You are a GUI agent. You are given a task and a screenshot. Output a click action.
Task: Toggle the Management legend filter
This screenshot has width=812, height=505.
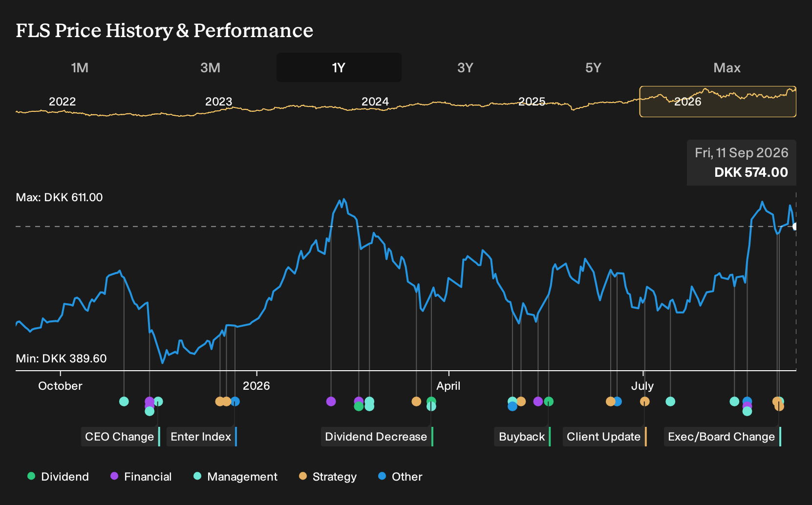pyautogui.click(x=235, y=477)
